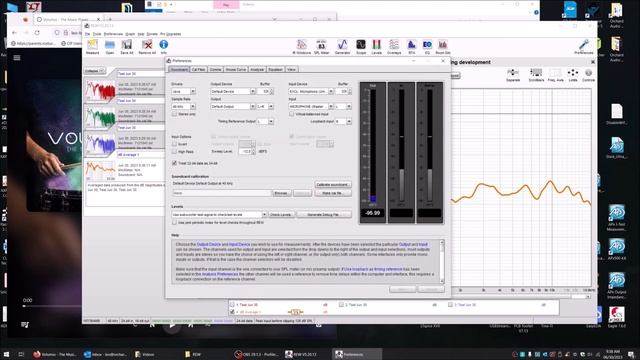Open the RTA tool
This screenshot has width=640, height=360.
tap(411, 47)
